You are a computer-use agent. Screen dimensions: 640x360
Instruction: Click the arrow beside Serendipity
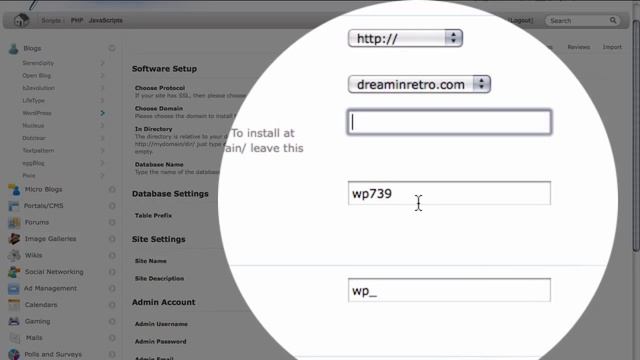tap(102, 63)
